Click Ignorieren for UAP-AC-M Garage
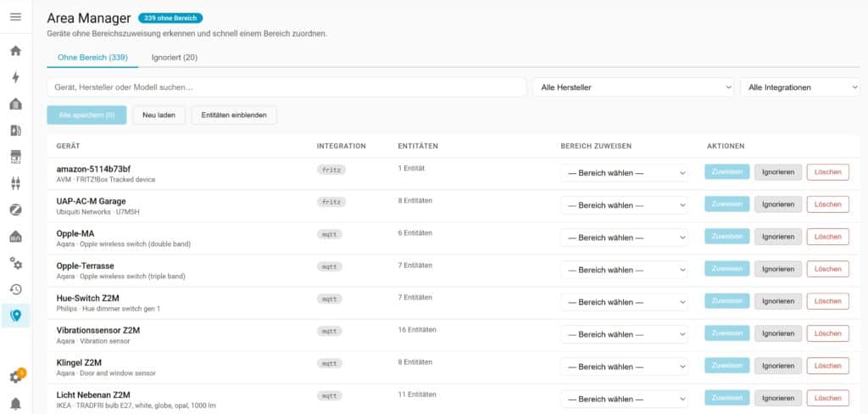Image resolution: width=868 pixels, height=414 pixels. (778, 204)
